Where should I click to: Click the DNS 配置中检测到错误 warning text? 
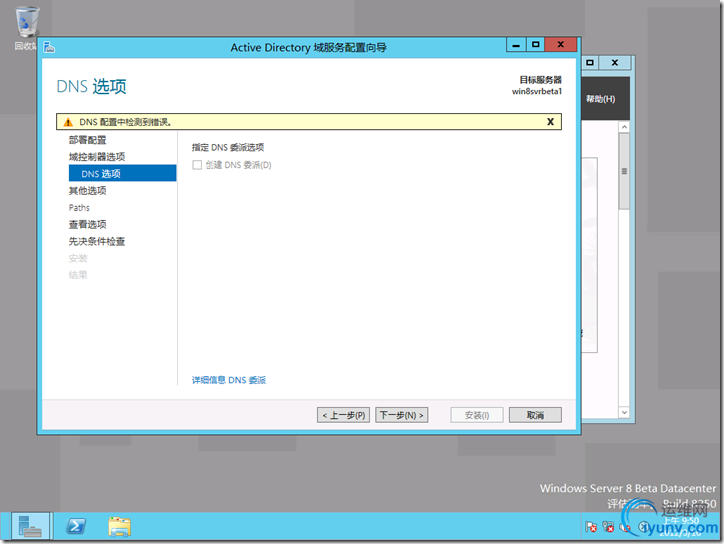125,122
